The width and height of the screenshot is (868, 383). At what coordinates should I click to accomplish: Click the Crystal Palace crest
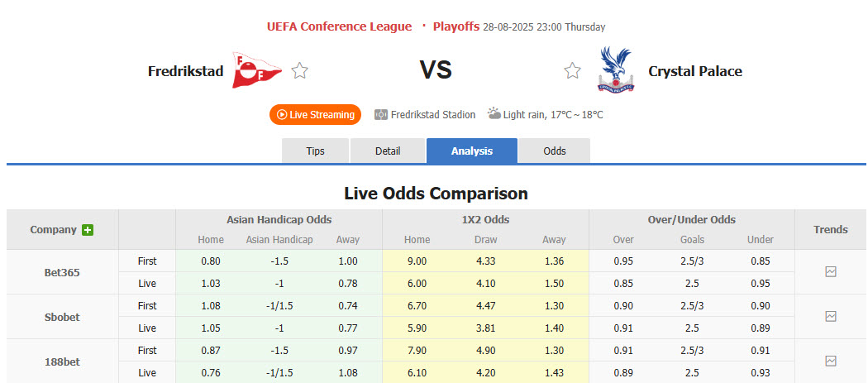616,70
